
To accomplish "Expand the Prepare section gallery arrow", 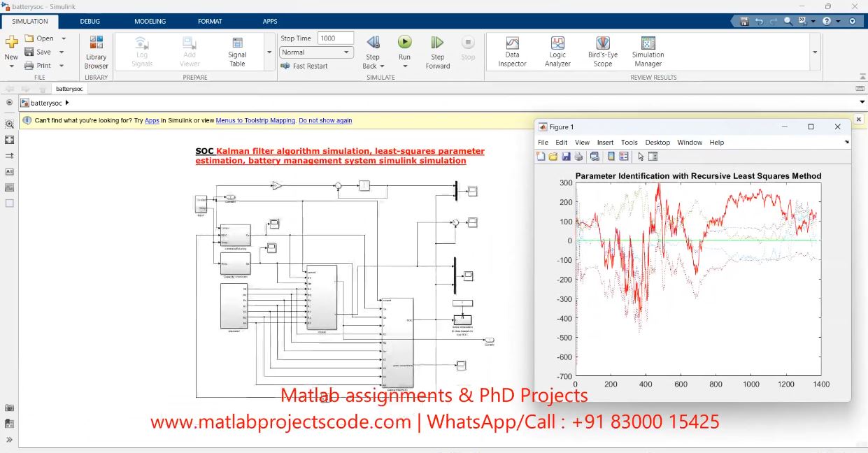I will 269,52.
